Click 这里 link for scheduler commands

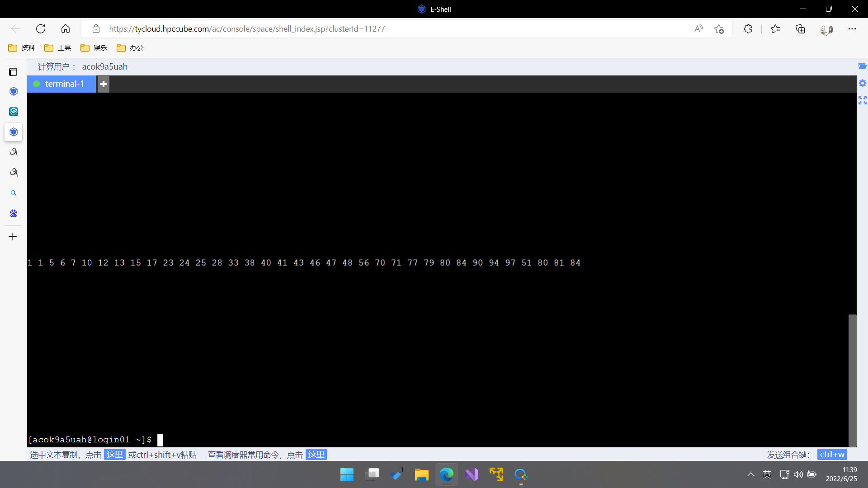[x=316, y=455]
